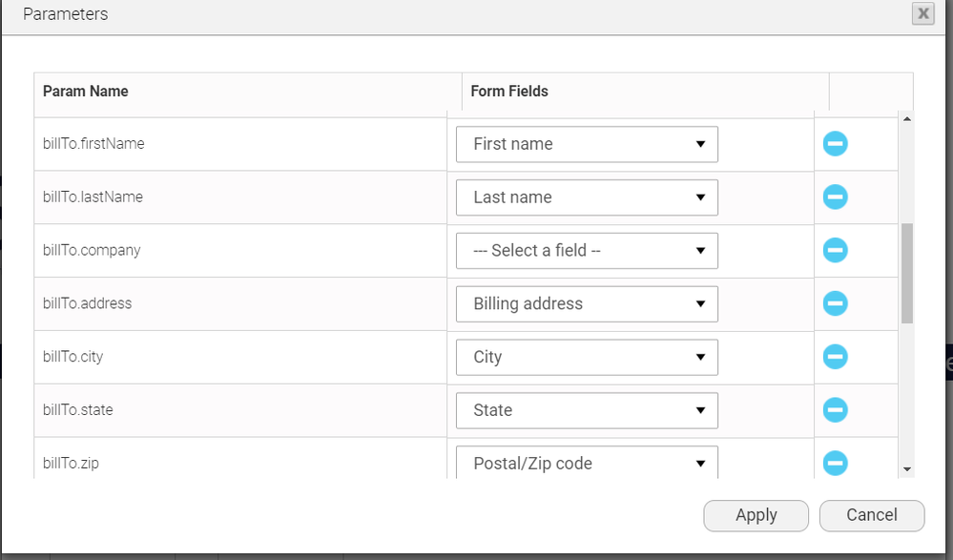
Task: Open the City field dropdown
Action: click(586, 356)
